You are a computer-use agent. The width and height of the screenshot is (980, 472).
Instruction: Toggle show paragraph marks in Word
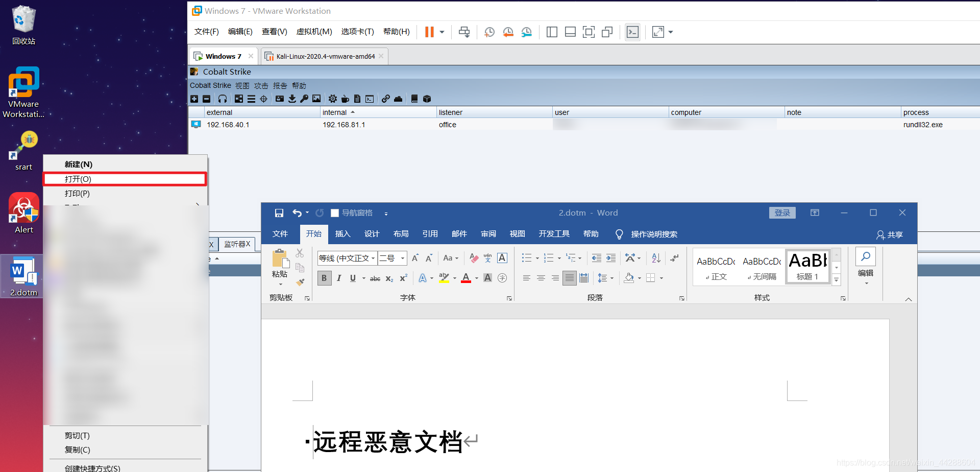675,258
